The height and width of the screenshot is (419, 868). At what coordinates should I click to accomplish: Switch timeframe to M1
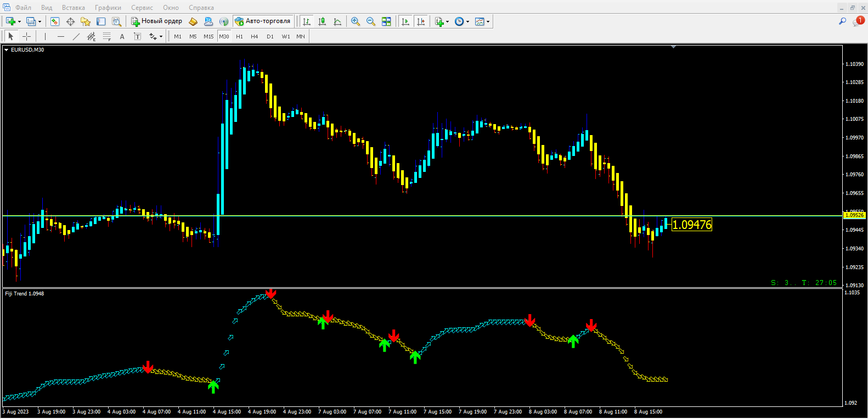pyautogui.click(x=178, y=36)
